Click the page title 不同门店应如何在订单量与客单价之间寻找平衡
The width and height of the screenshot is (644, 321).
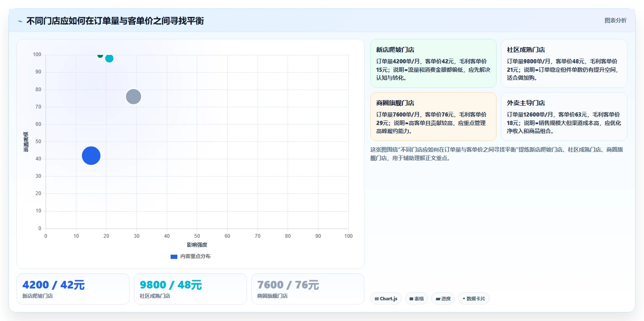(115, 21)
